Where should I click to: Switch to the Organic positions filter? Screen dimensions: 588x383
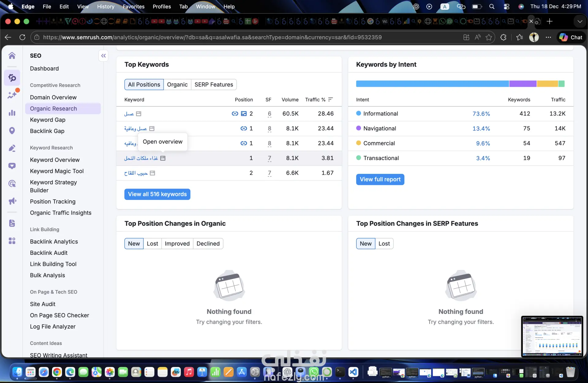177,85
